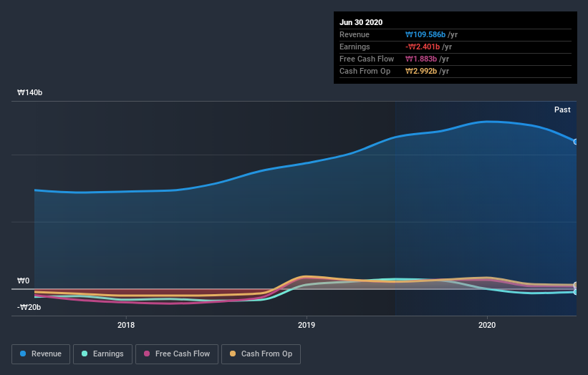Toggle the Revenue legend button
This screenshot has width=588, height=375.
tap(41, 354)
